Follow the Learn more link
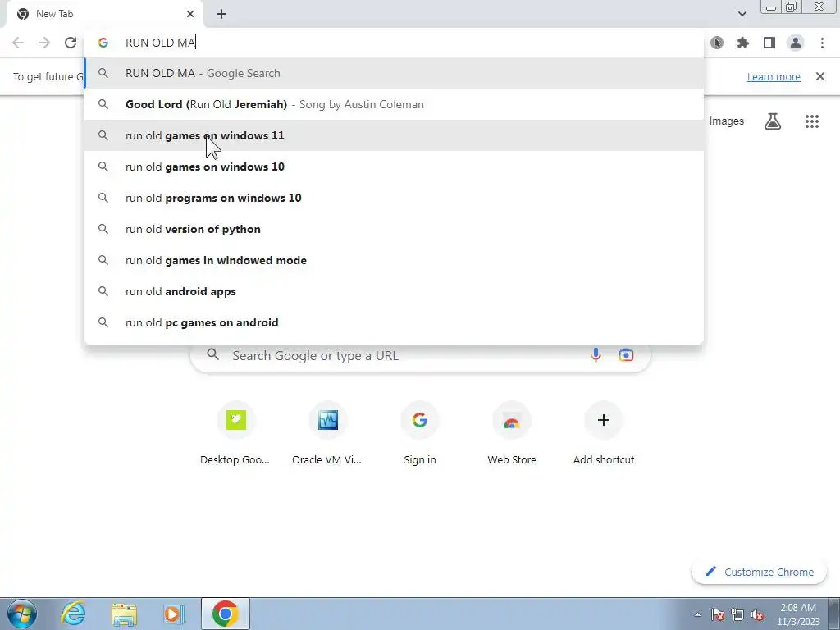840x630 pixels. tap(774, 76)
